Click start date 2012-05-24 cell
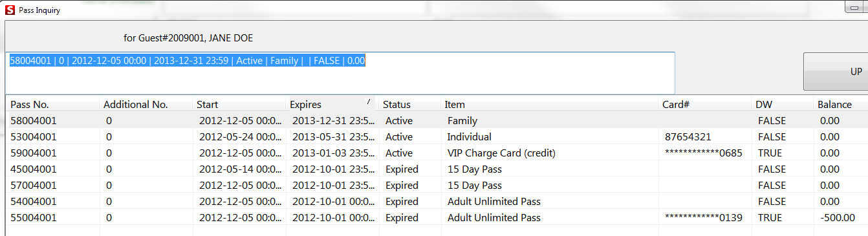This screenshot has width=868, height=236. point(239,136)
